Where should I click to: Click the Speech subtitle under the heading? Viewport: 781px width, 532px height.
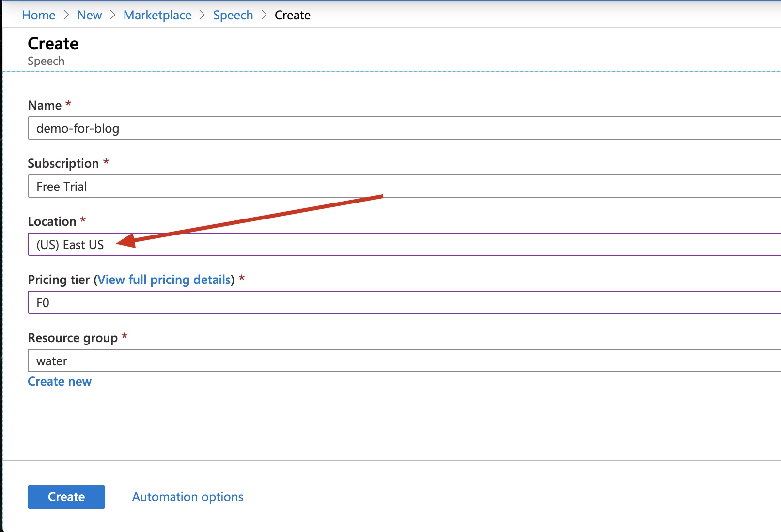46,61
